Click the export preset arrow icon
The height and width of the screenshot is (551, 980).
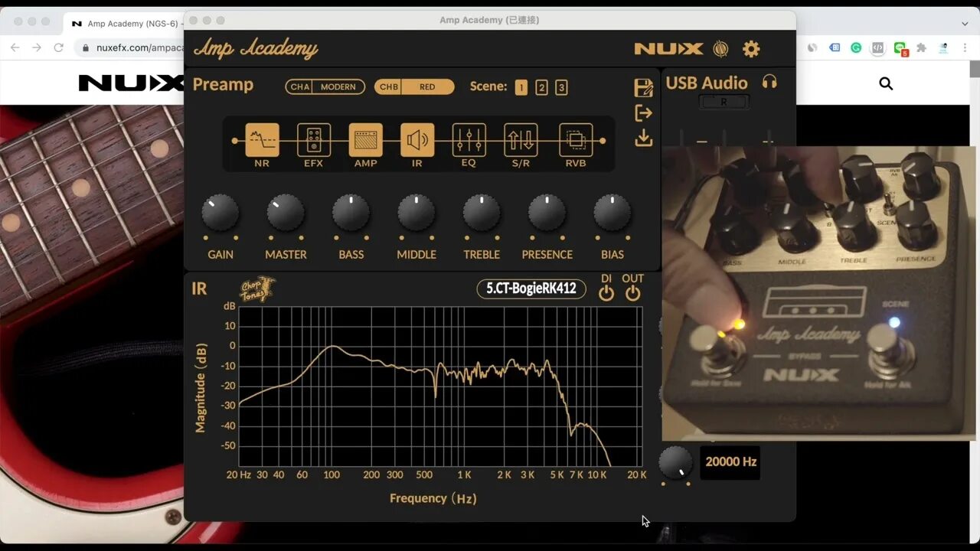click(644, 113)
